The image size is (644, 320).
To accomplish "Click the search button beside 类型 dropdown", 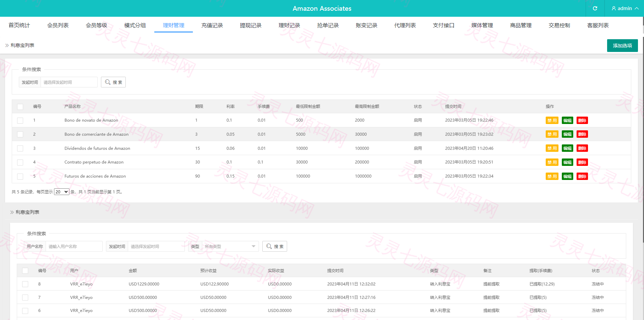I will [275, 246].
